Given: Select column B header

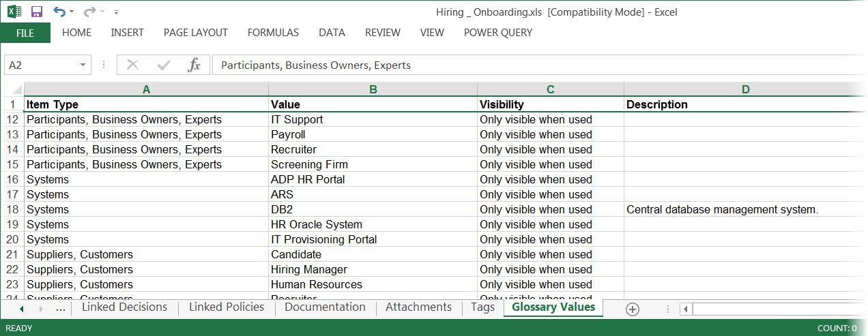Looking at the screenshot, I should pos(373,89).
